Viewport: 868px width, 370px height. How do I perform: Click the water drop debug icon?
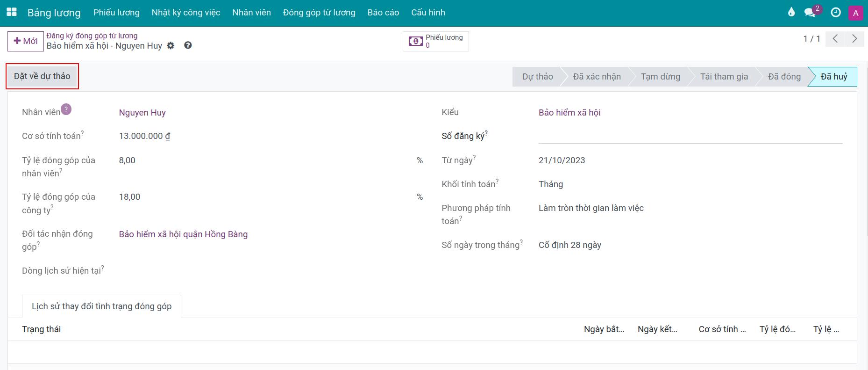791,13
